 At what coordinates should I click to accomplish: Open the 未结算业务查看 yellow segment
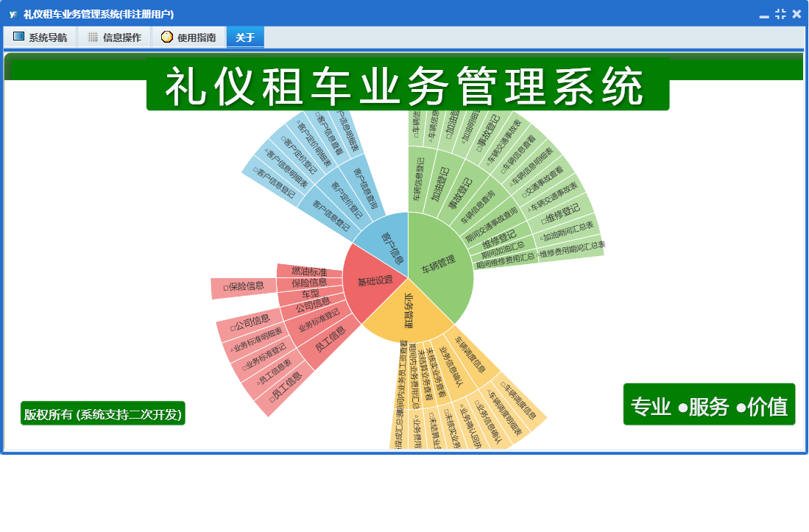[425, 375]
